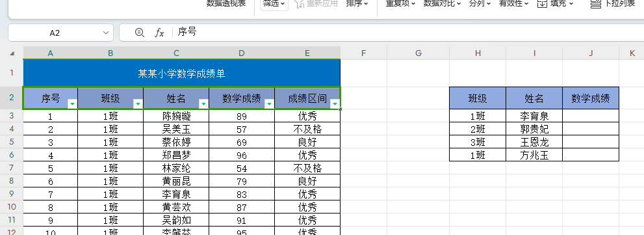This screenshot has width=644, height=235.
Task: Open the 排序 sort dropdown
Action: click(357, 3)
